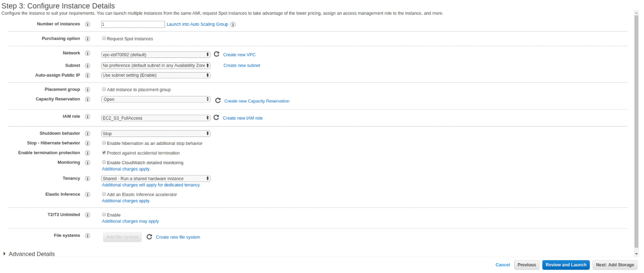Refresh the IAM role list
The image size is (644, 273).
click(x=216, y=118)
